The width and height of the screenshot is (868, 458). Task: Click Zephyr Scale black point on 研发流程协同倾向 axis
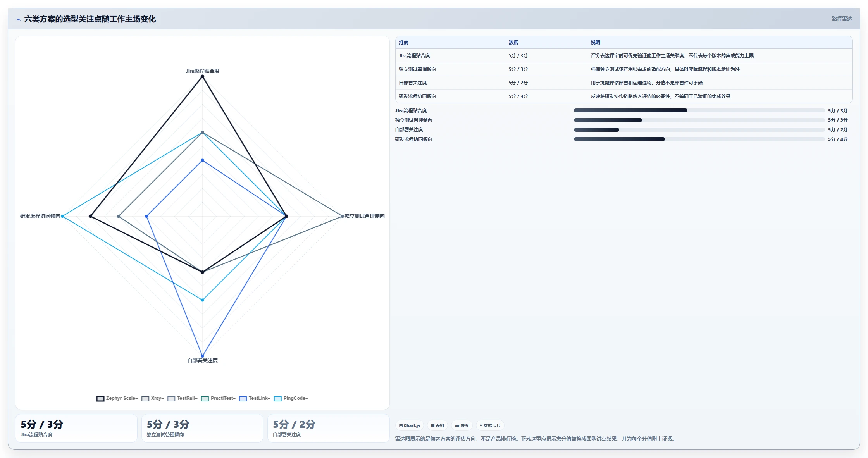pos(91,216)
